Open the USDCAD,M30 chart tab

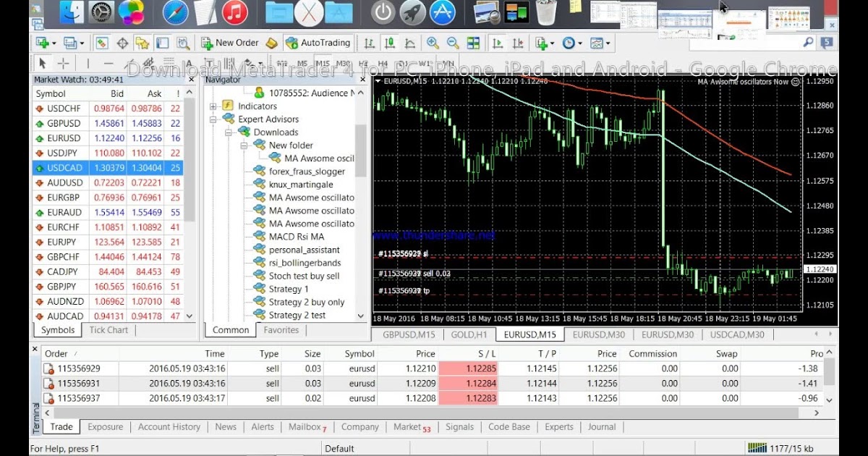click(x=737, y=334)
